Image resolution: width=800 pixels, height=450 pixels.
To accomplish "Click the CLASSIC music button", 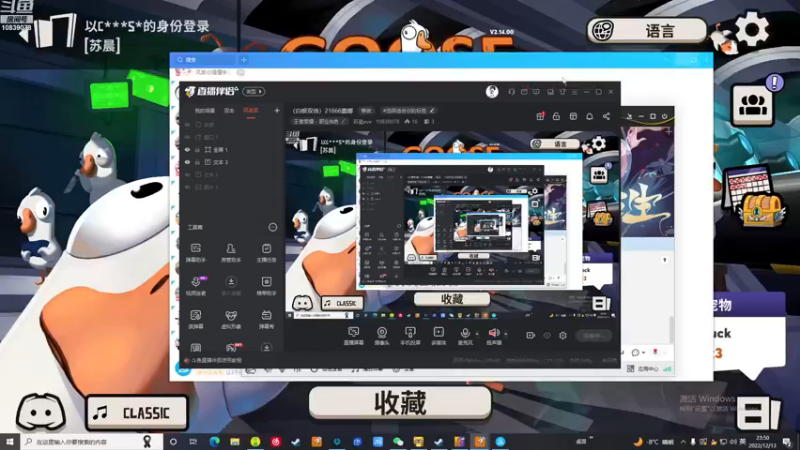I will coord(136,412).
